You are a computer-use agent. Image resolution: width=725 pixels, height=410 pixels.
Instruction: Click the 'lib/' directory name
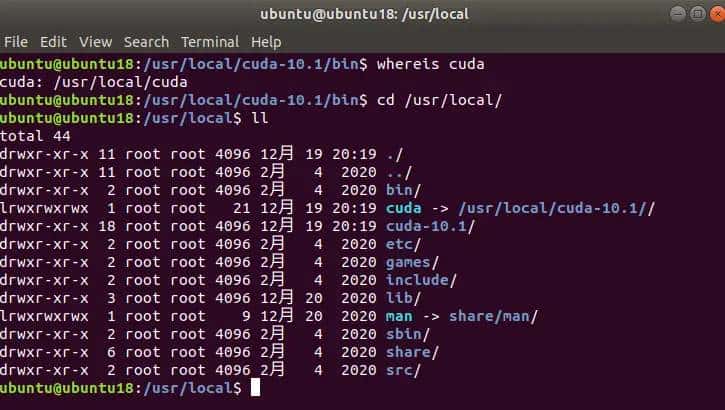click(404, 298)
